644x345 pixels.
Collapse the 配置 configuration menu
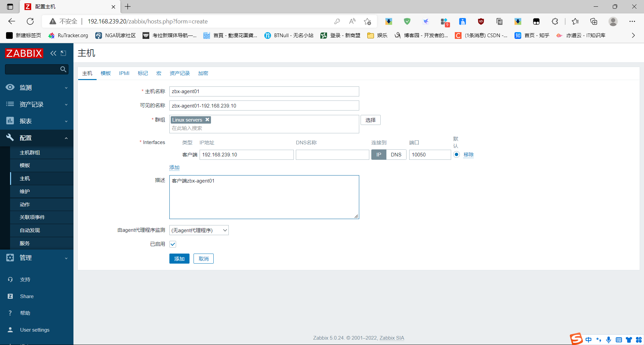37,138
